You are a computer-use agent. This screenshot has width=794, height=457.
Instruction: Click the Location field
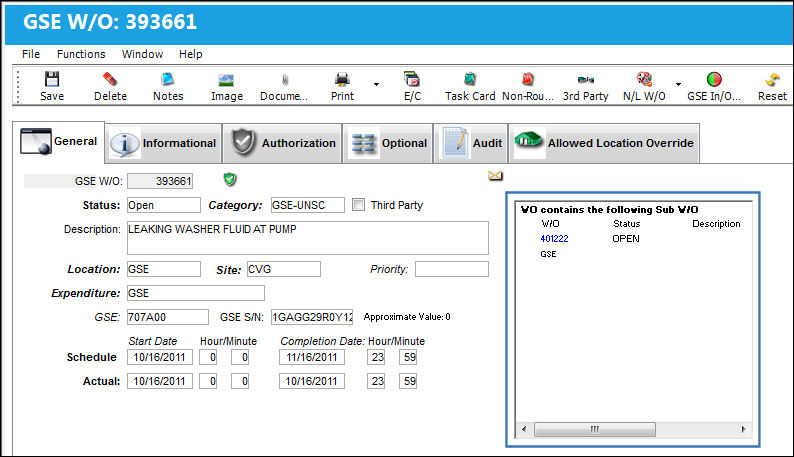(164, 269)
